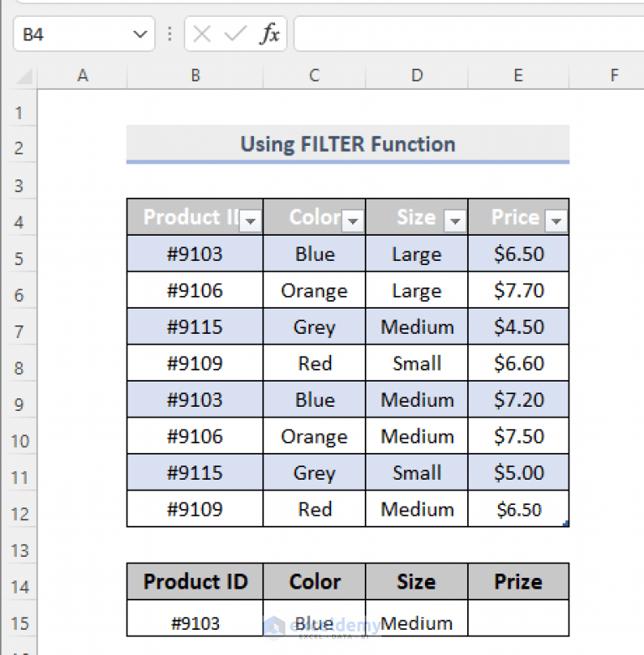Click the Select All corner triangle
Image resolution: width=644 pixels, height=655 pixels.
click(x=24, y=76)
